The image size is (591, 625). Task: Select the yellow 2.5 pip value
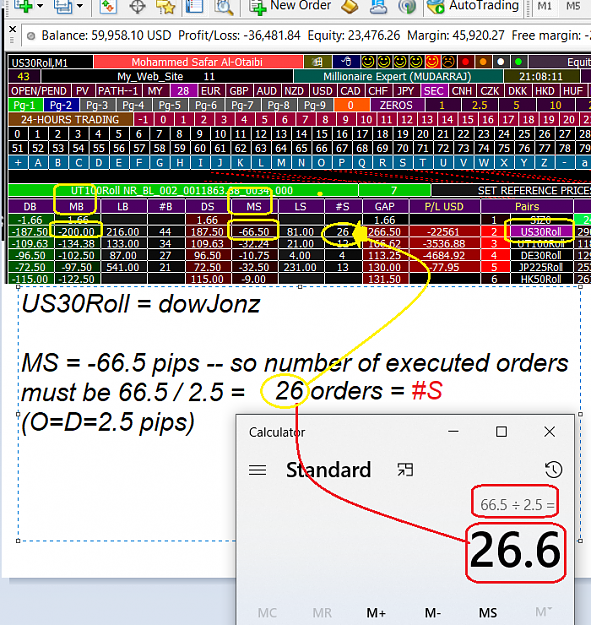pos(479,105)
